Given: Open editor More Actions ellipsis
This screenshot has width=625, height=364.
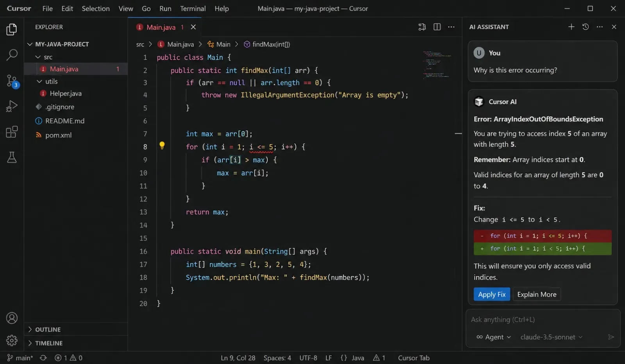Looking at the screenshot, I should point(451,27).
